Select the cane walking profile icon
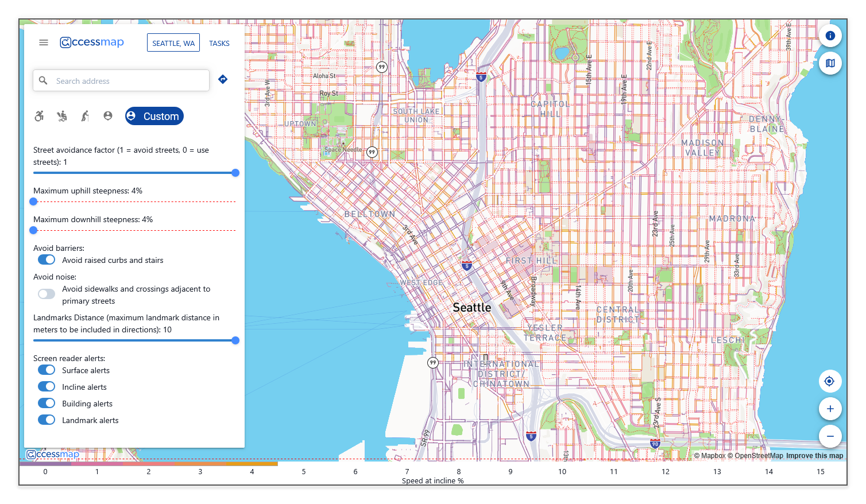Viewport: 866px width, 504px height. click(x=85, y=116)
